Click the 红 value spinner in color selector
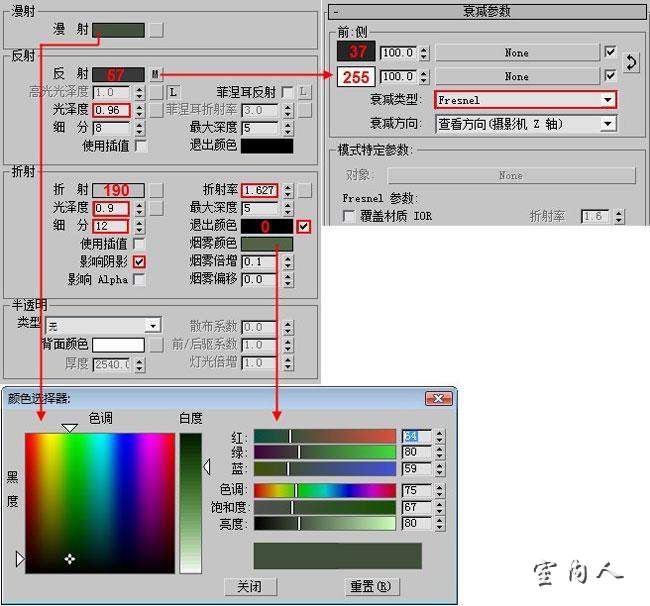The image size is (650, 606). click(x=440, y=436)
